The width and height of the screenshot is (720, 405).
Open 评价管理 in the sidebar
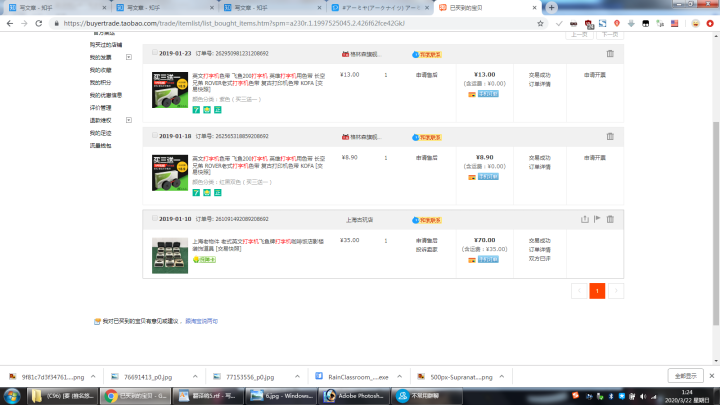pyautogui.click(x=100, y=108)
